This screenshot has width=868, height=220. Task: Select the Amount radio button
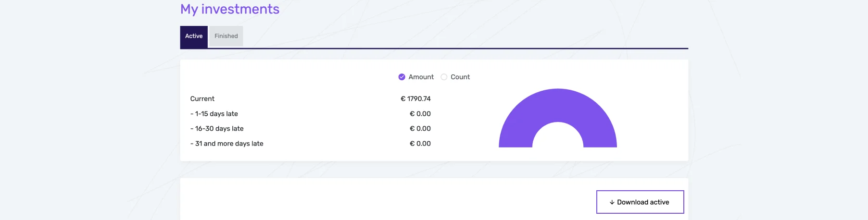[x=402, y=77]
